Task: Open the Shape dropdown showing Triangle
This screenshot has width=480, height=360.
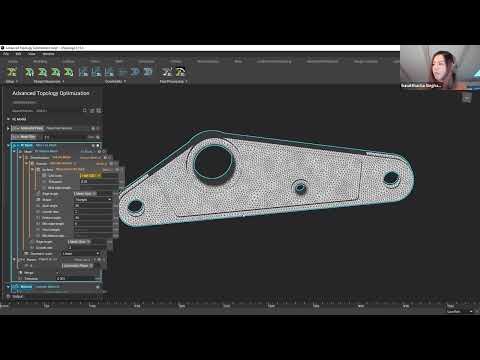Action: [x=93, y=199]
